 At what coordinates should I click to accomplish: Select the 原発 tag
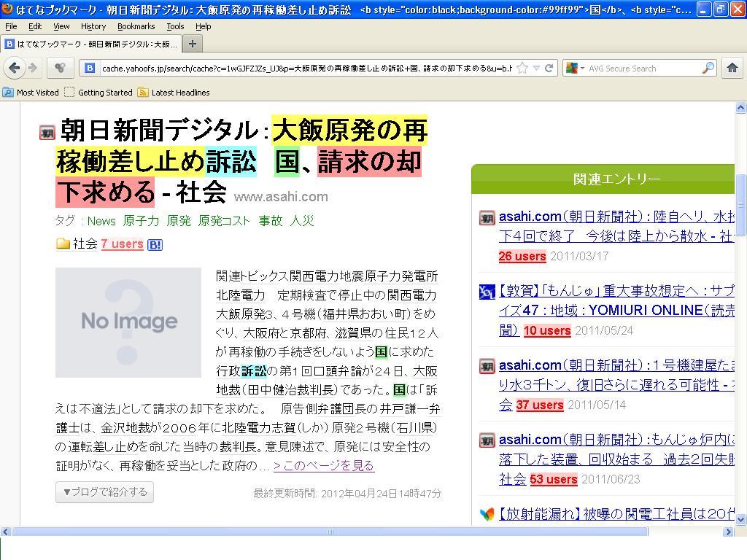point(179,221)
